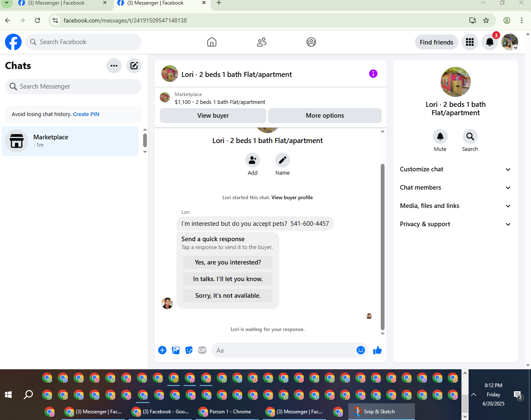Edit the chat name with pencil icon

(283, 160)
